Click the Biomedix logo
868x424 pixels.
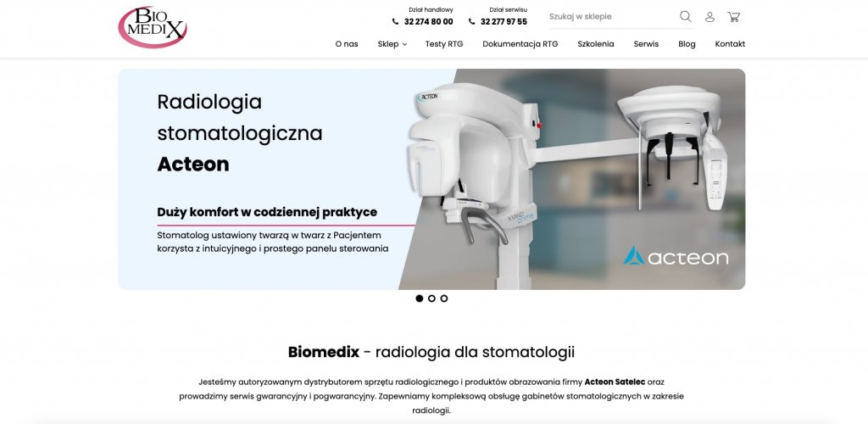(153, 27)
